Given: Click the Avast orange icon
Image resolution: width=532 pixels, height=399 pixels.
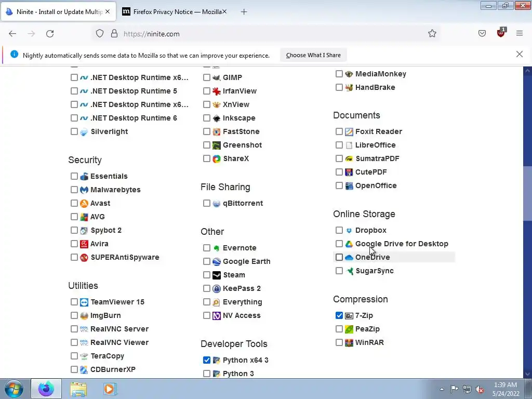Looking at the screenshot, I should click(84, 204).
